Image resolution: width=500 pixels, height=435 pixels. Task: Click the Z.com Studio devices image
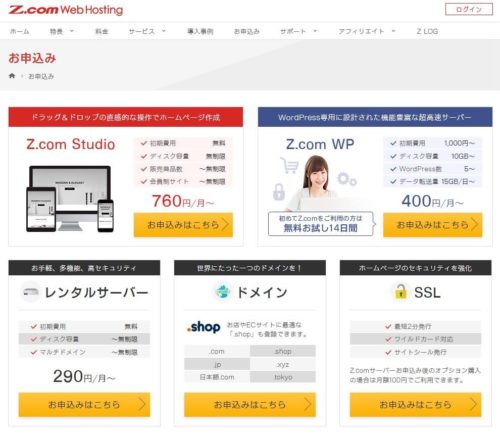click(70, 199)
